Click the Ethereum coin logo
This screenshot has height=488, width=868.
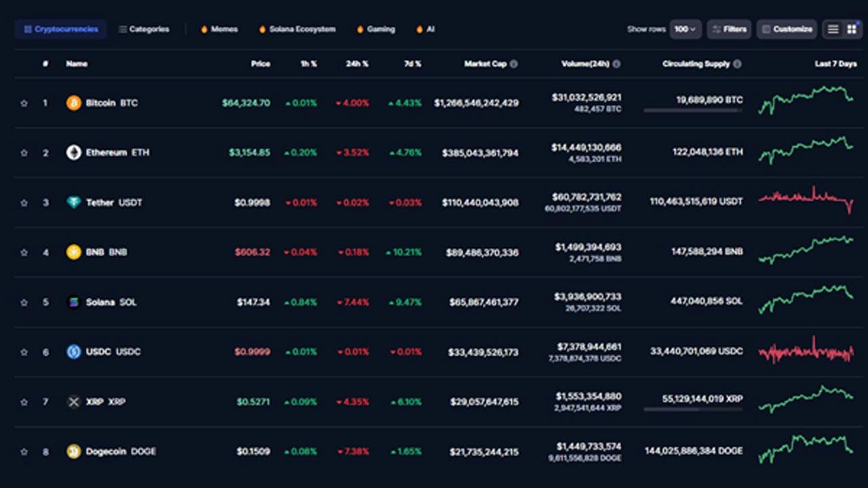[x=73, y=152]
